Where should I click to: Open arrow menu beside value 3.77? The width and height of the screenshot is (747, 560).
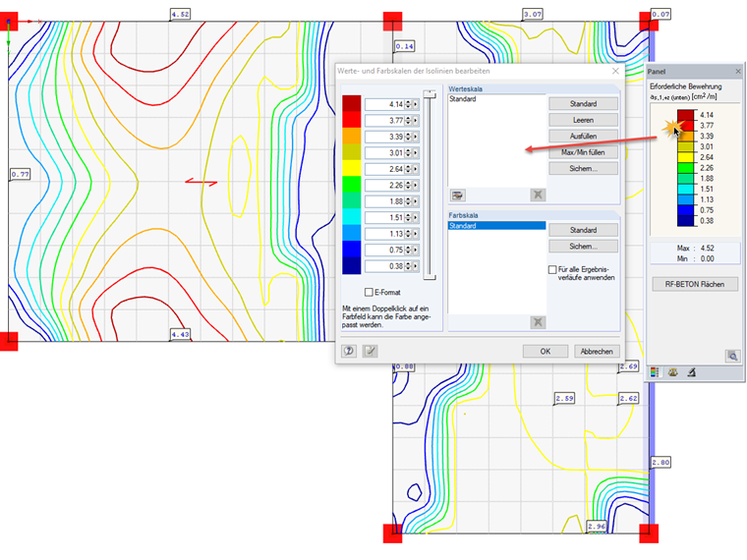416,121
